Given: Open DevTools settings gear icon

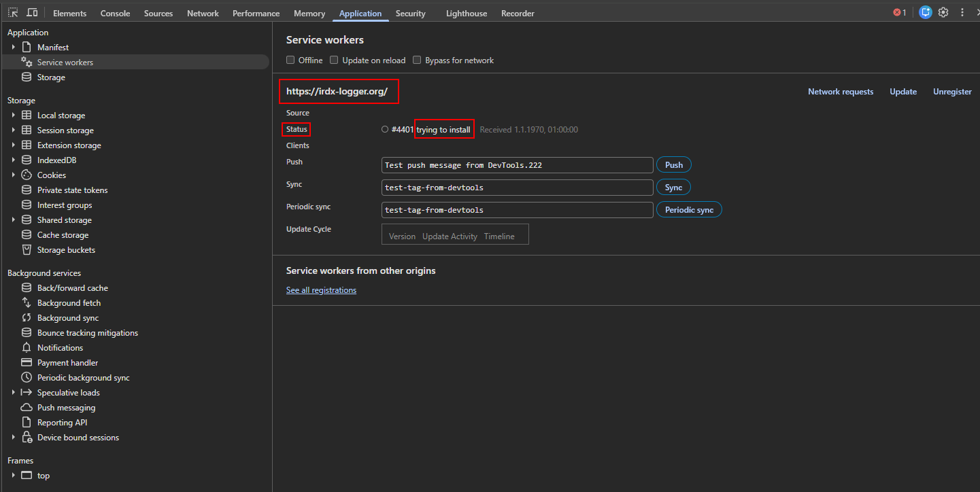Looking at the screenshot, I should 943,12.
